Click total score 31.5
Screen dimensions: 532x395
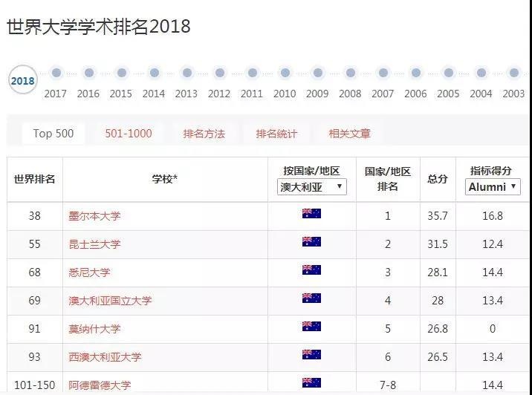(x=438, y=244)
